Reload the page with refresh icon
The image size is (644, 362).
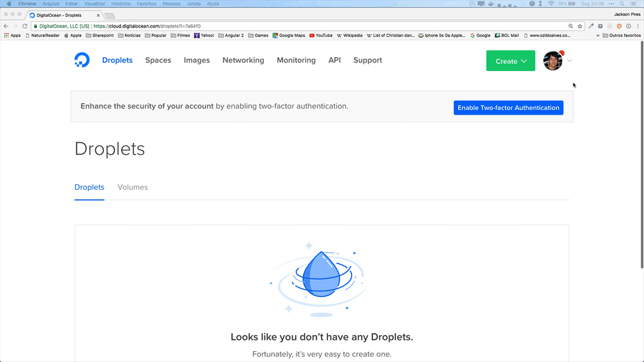[25, 26]
